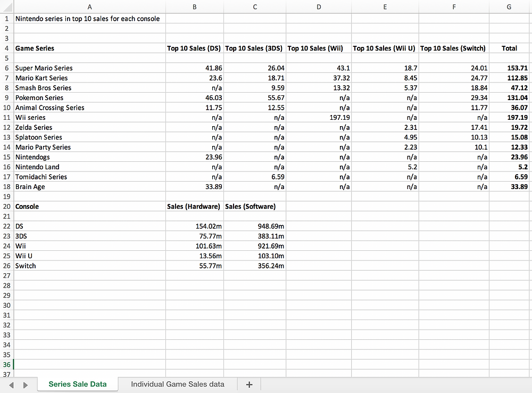Viewport: 532px width, 393px height.
Task: Select column A header
Action: point(89,7)
